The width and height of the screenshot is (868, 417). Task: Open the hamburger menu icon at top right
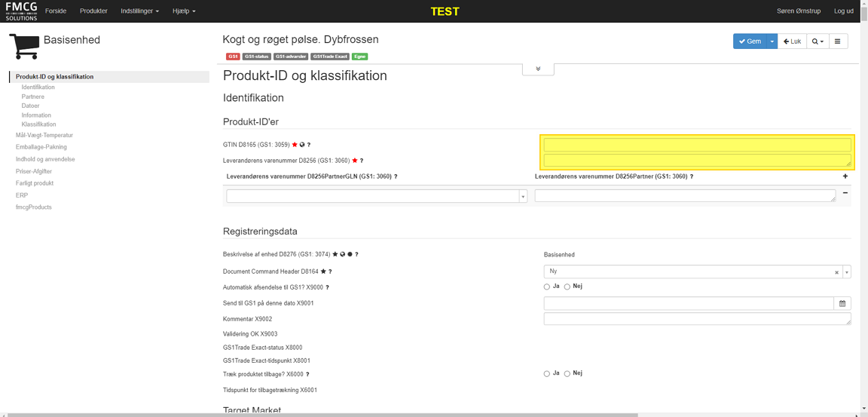coord(837,41)
